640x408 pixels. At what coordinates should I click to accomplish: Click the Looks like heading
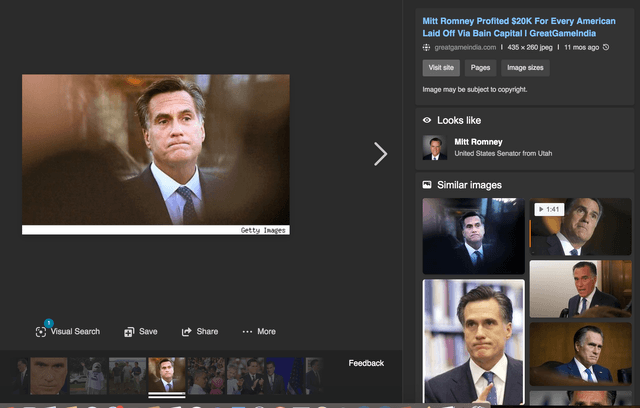coord(459,120)
